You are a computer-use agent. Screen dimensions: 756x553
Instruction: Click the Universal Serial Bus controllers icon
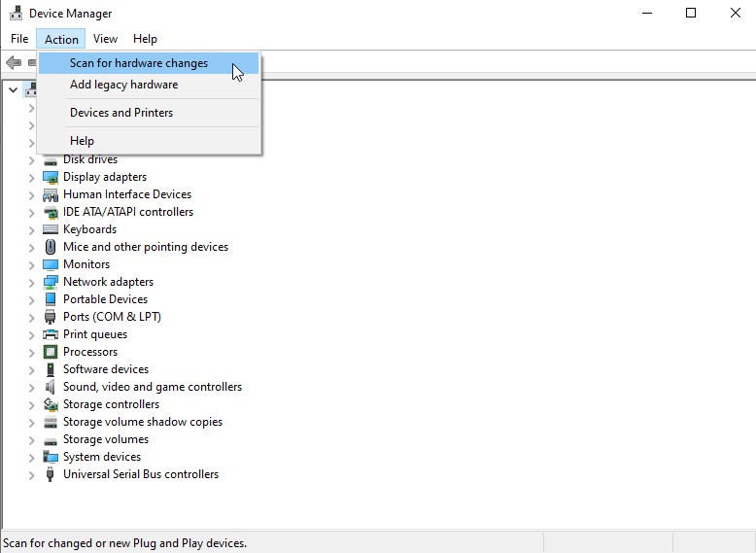[x=51, y=474]
